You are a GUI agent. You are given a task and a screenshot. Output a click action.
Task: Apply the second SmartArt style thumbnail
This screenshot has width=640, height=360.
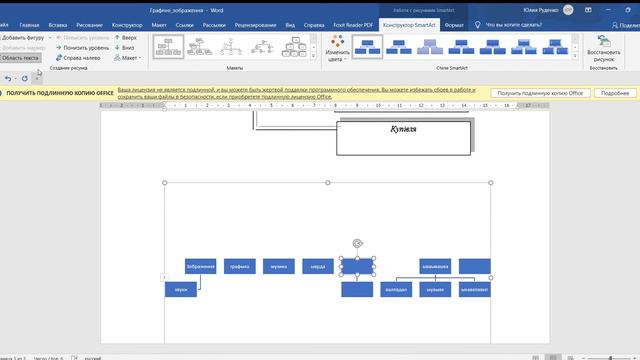click(399, 47)
